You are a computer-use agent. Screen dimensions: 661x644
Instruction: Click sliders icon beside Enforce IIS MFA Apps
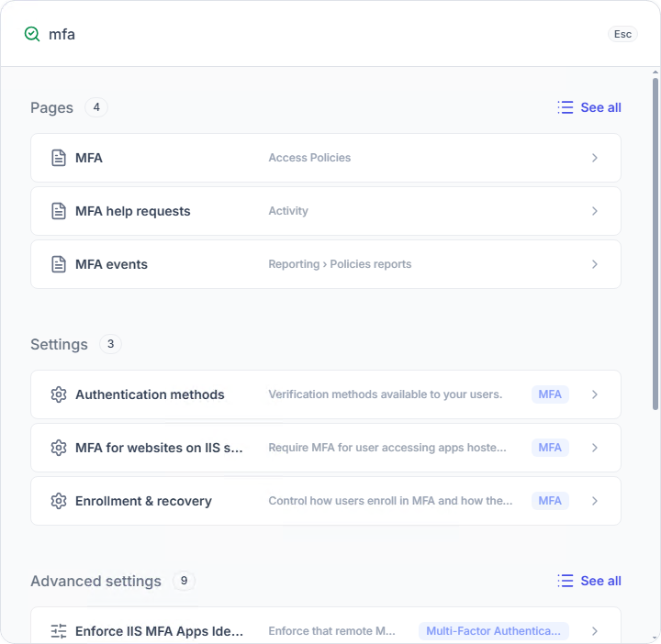[59, 631]
